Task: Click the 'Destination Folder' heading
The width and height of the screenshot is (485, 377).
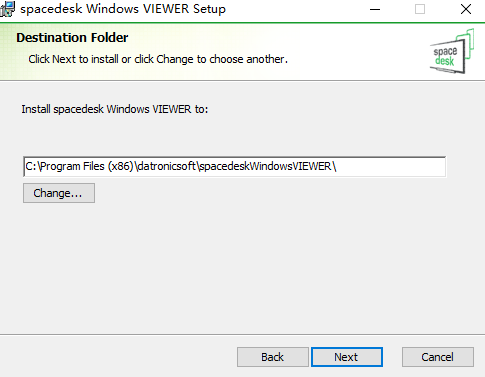Action: (72, 38)
